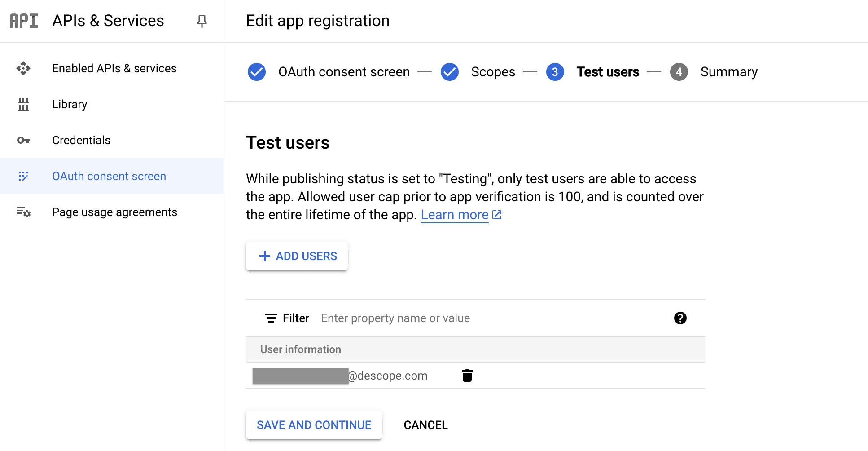Viewport: 868px width, 451px height.
Task: Click the User information column header
Action: tap(301, 349)
